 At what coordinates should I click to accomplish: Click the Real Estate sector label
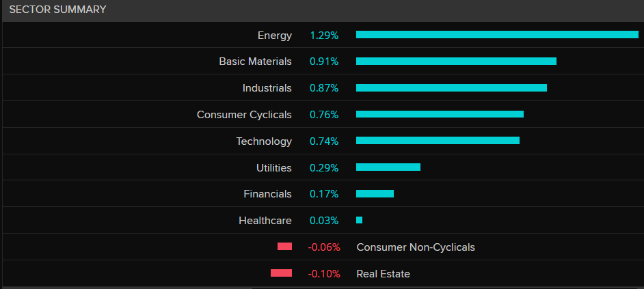[384, 274]
